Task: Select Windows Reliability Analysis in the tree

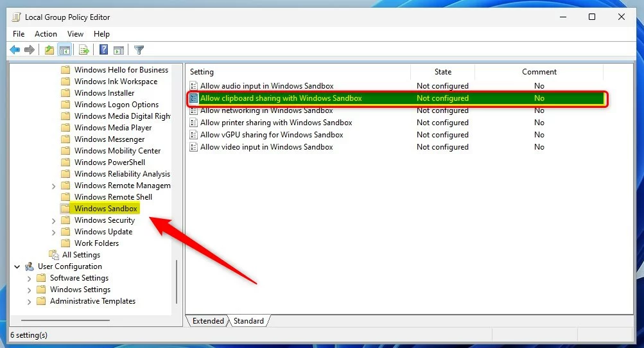Action: coord(122,174)
